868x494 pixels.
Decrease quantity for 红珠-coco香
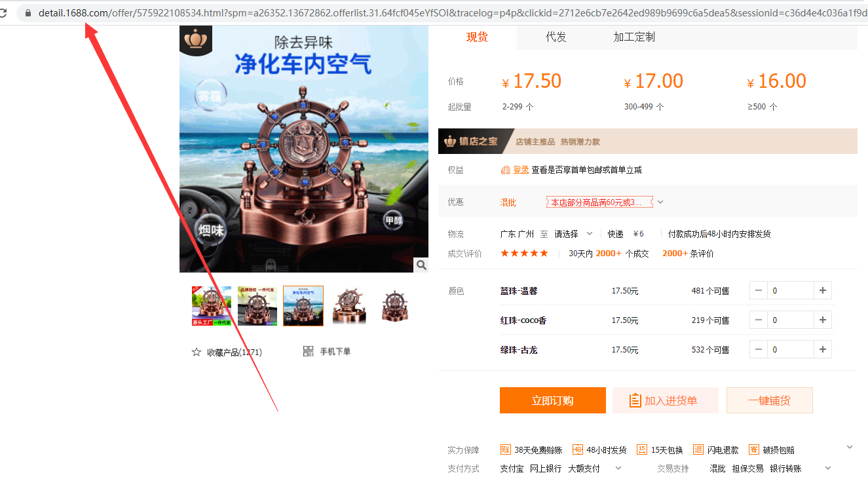pos(758,320)
